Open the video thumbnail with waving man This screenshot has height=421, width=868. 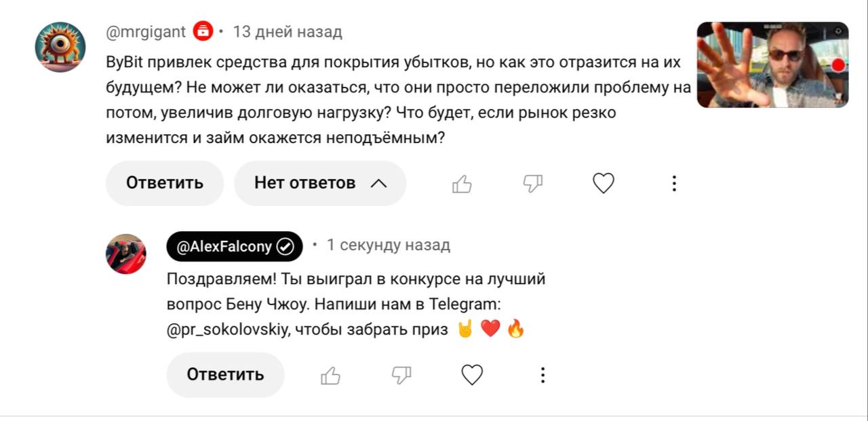click(772, 65)
